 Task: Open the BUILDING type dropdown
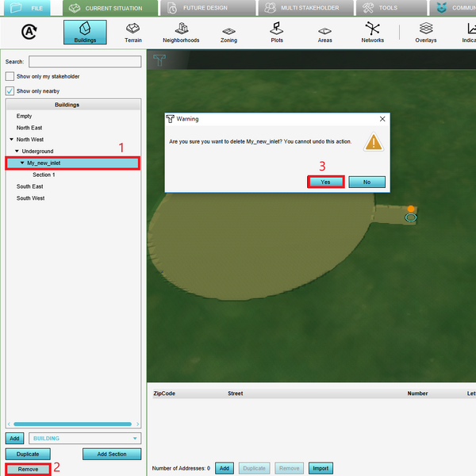(84, 438)
